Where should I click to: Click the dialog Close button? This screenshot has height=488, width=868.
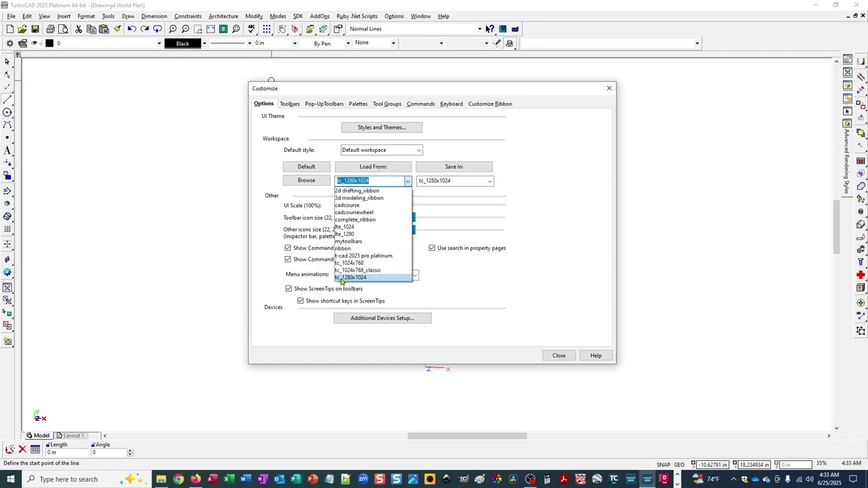pyautogui.click(x=559, y=355)
